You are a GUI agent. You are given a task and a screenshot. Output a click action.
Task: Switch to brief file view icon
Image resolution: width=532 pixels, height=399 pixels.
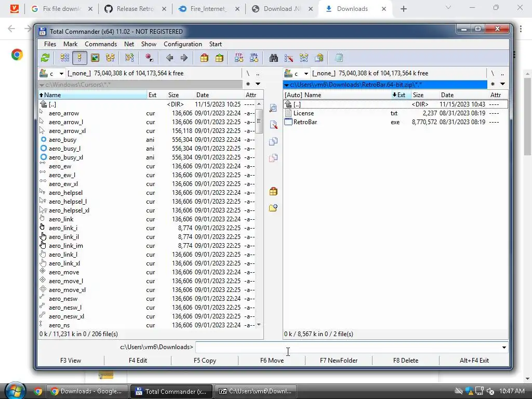[65, 58]
